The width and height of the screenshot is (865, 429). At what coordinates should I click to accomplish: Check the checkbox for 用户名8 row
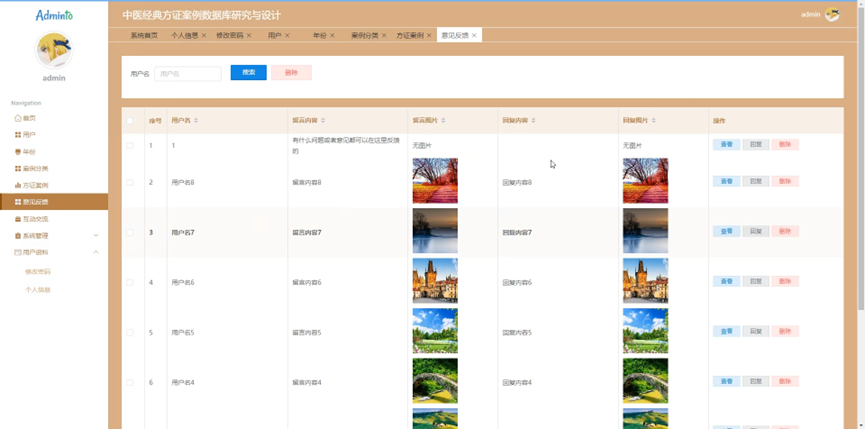[x=130, y=183]
